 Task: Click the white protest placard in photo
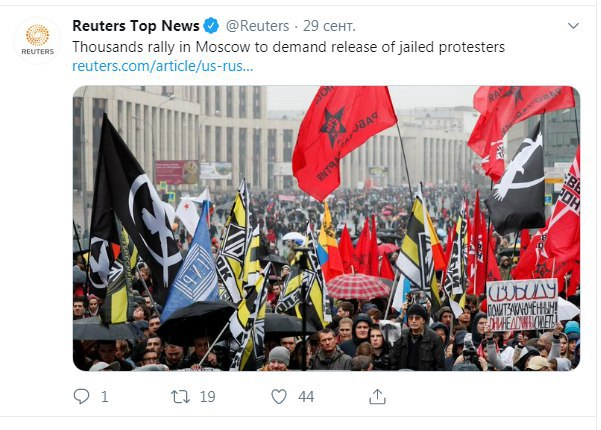[x=522, y=305]
